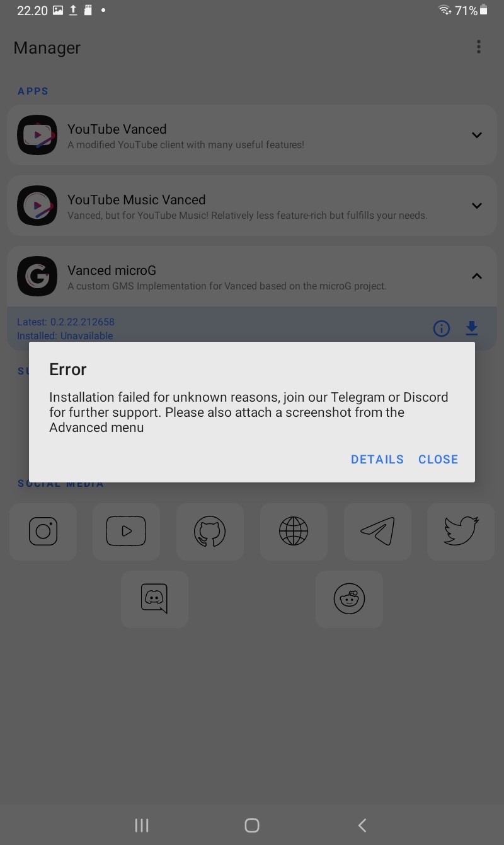Open recent apps from navigation bar

point(142,825)
